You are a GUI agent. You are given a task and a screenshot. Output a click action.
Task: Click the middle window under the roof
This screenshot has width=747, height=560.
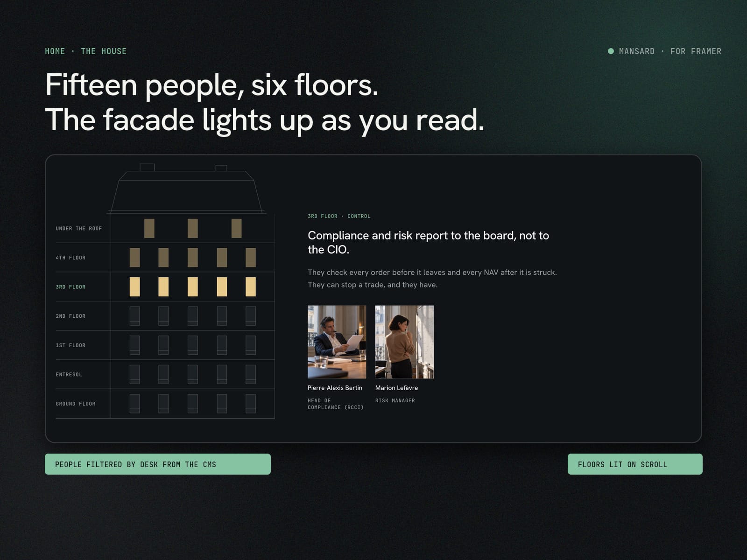(x=192, y=228)
